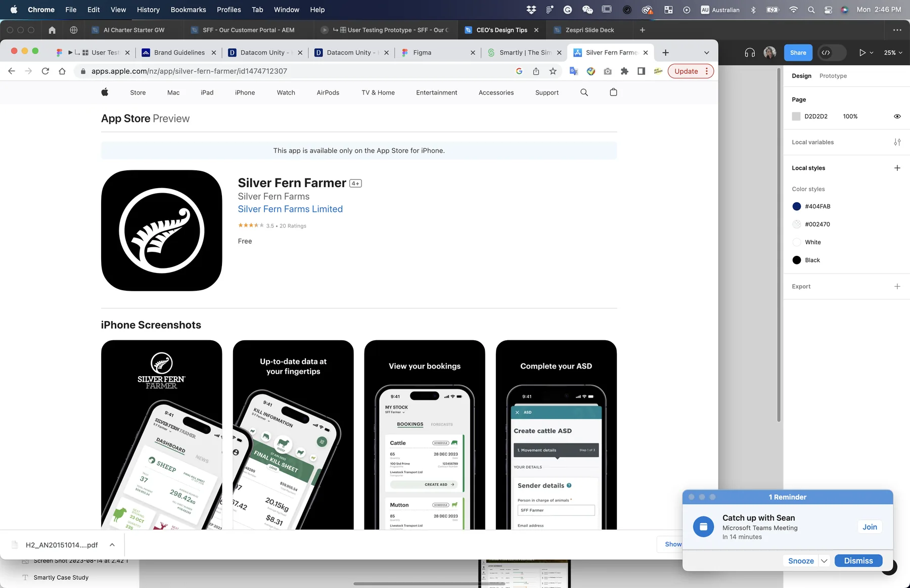The width and height of the screenshot is (910, 588).
Task: Click the Figma Share button
Action: click(798, 53)
